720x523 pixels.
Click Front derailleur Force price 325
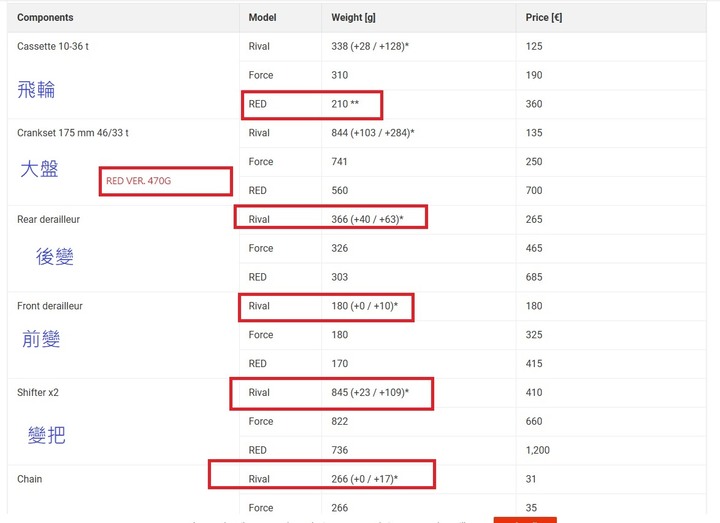[x=534, y=335]
